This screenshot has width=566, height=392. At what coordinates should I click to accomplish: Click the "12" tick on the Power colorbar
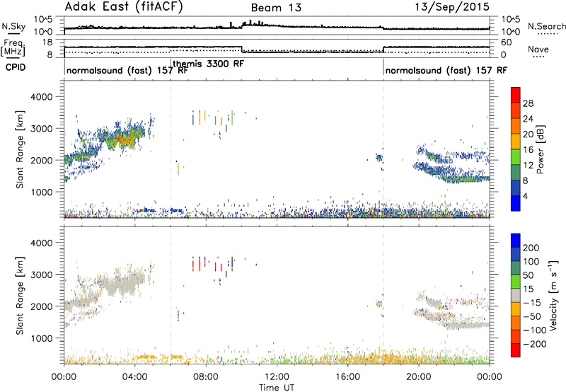(x=528, y=166)
